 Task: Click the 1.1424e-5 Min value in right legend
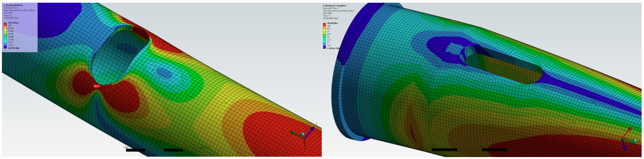coord(333,48)
